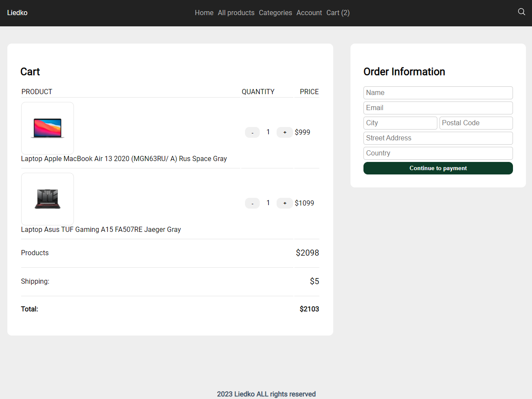Image resolution: width=532 pixels, height=399 pixels.
Task: Select the Shipping cost $5
Action: pyautogui.click(x=315, y=282)
